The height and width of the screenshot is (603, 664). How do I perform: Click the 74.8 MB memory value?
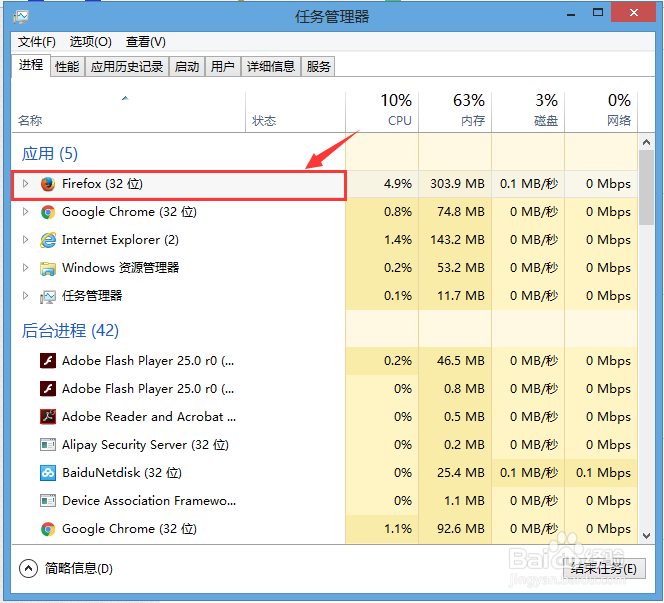(x=461, y=212)
